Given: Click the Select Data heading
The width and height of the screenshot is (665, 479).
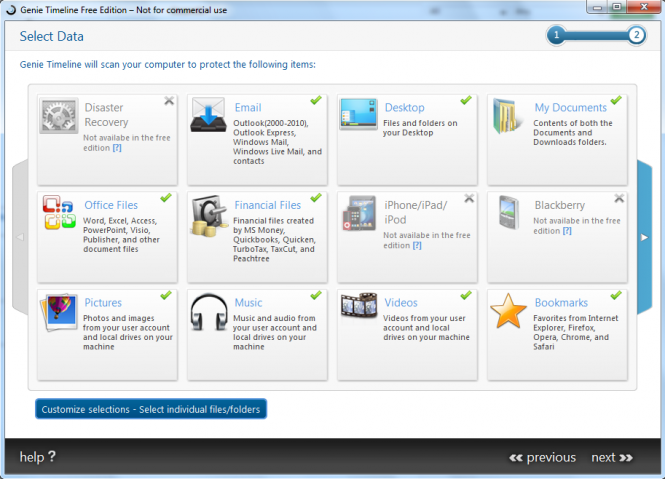Looking at the screenshot, I should point(51,36).
